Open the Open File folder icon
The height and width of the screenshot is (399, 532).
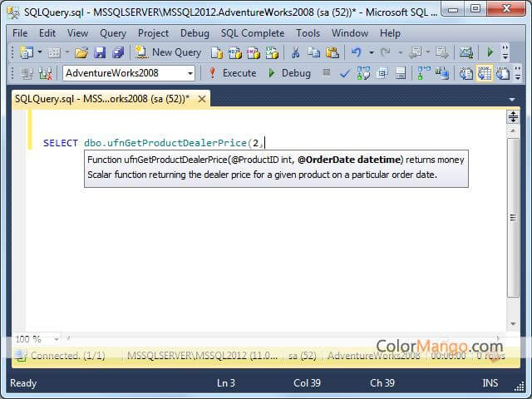81,52
